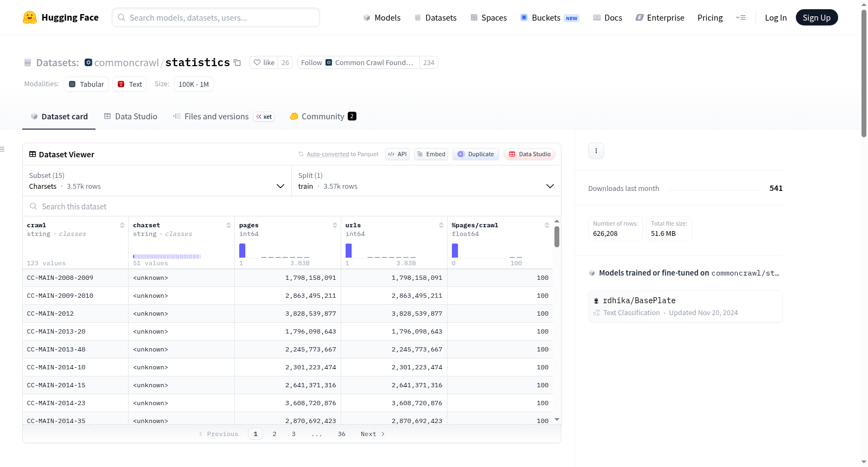Go to Datasets in the navigation
The height and width of the screenshot is (467, 868).
point(436,18)
